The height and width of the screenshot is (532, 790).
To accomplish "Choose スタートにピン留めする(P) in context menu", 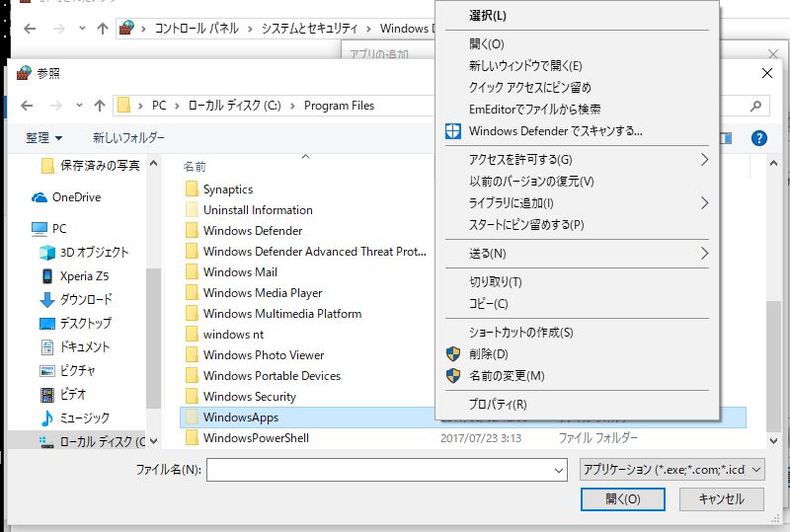I will pos(577,225).
